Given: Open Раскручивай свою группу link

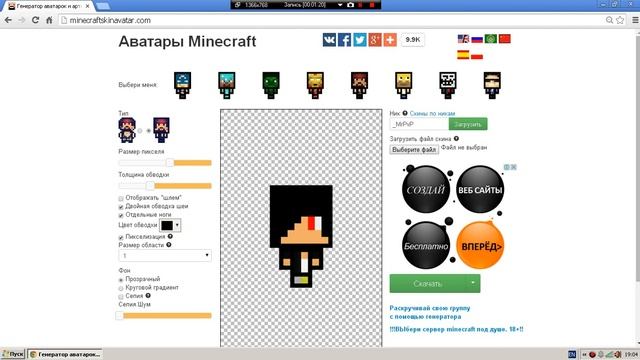Looking at the screenshot, I should click(430, 312).
